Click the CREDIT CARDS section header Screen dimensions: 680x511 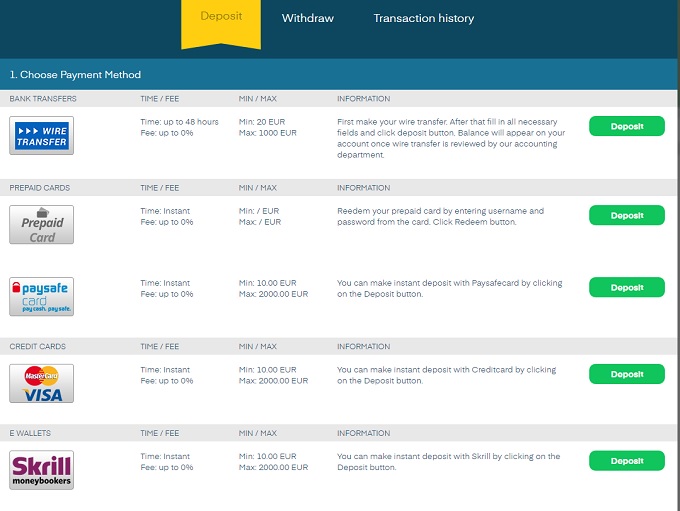pos(38,346)
